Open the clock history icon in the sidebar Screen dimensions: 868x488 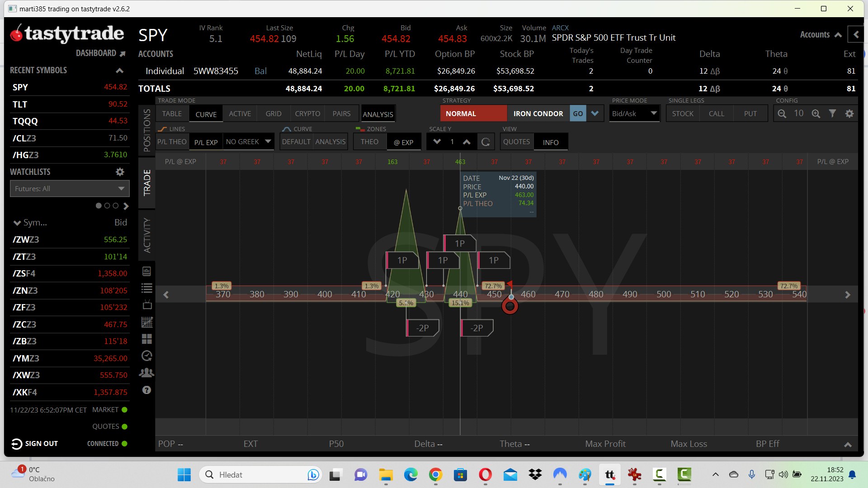[147, 356]
